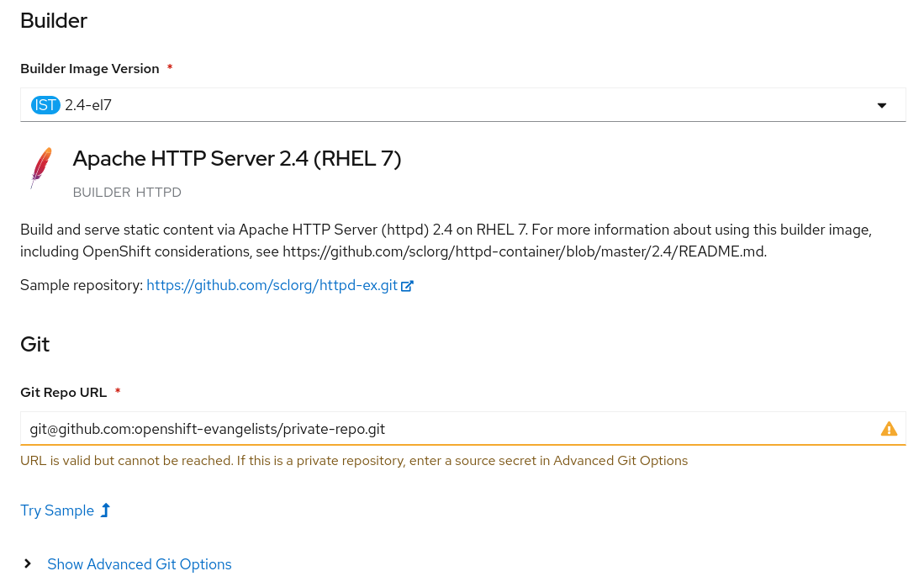Click the upload arrow icon beside Try Sample
The height and width of the screenshot is (587, 924).
coord(104,510)
